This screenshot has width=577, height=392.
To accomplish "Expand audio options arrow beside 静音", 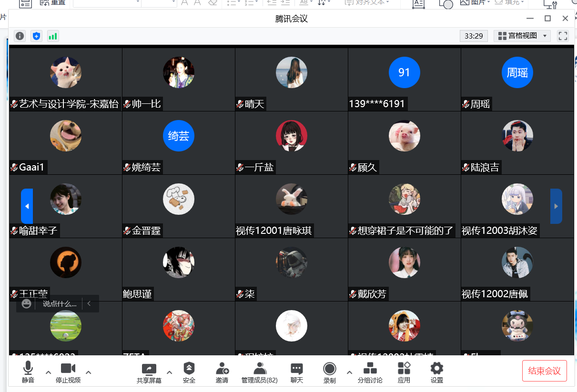I will click(48, 372).
